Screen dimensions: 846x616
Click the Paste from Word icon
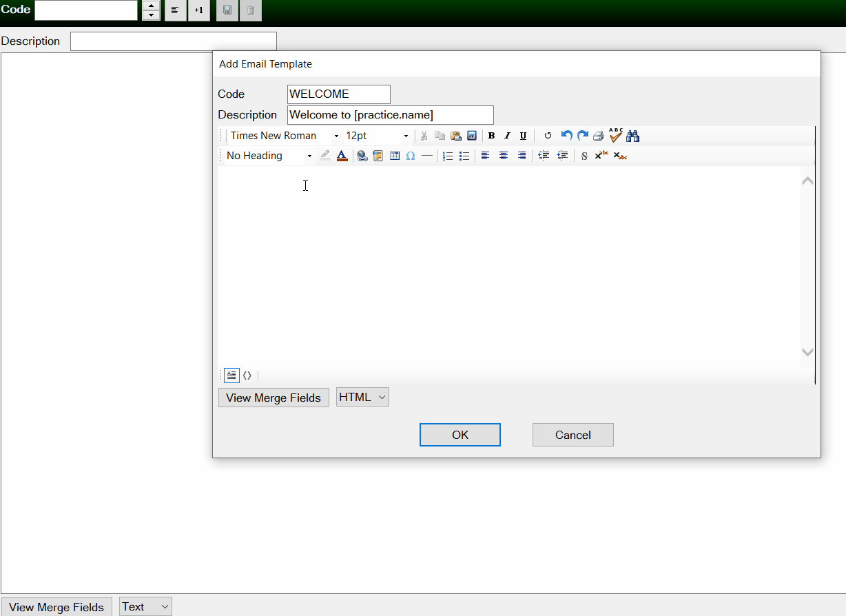click(x=472, y=136)
